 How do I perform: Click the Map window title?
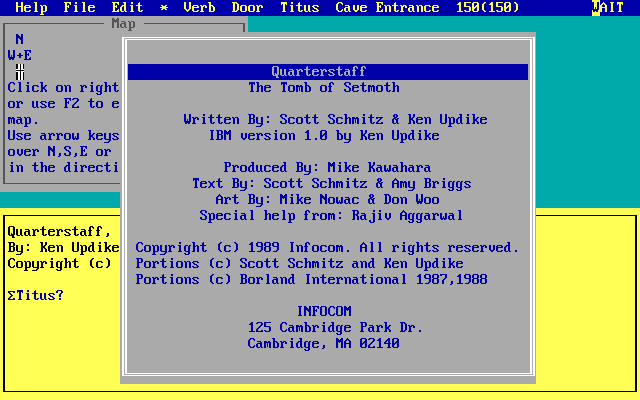pyautogui.click(x=123, y=24)
